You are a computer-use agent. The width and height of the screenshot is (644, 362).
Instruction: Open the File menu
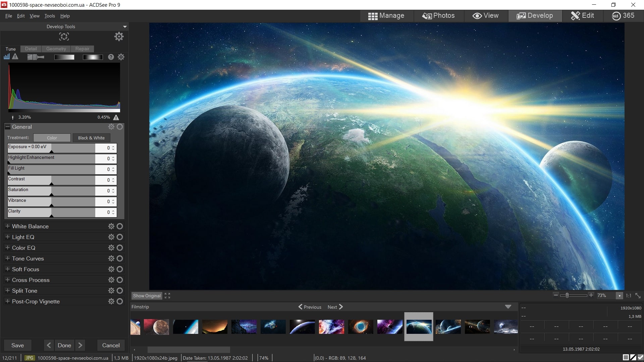click(x=9, y=16)
